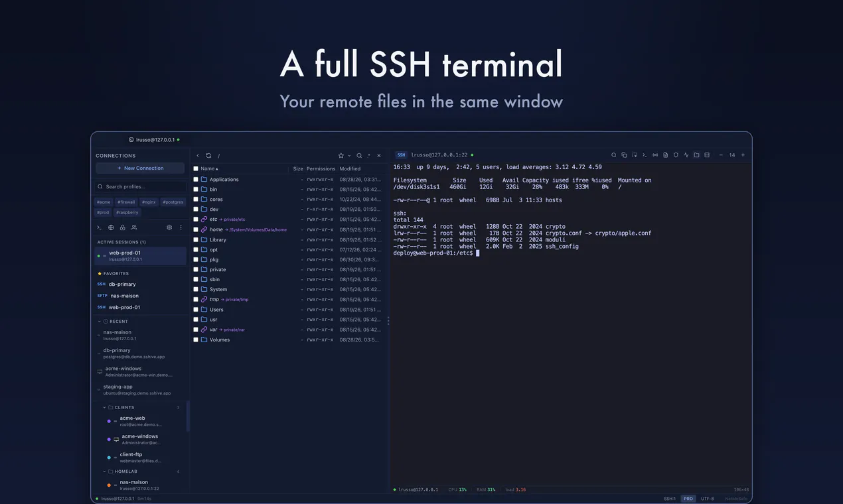Click the activity pulse icon in terminal toolbar
This screenshot has width=843, height=504.
click(x=686, y=155)
